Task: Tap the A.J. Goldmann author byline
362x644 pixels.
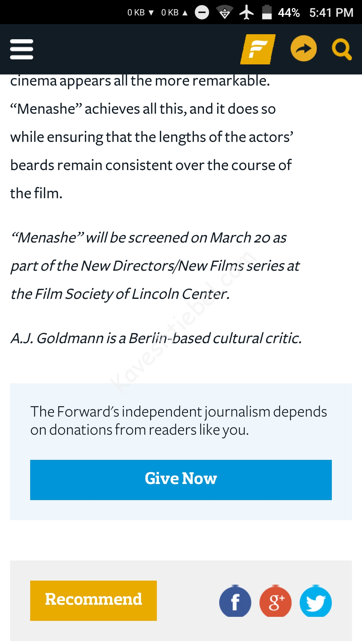Action: (x=156, y=338)
